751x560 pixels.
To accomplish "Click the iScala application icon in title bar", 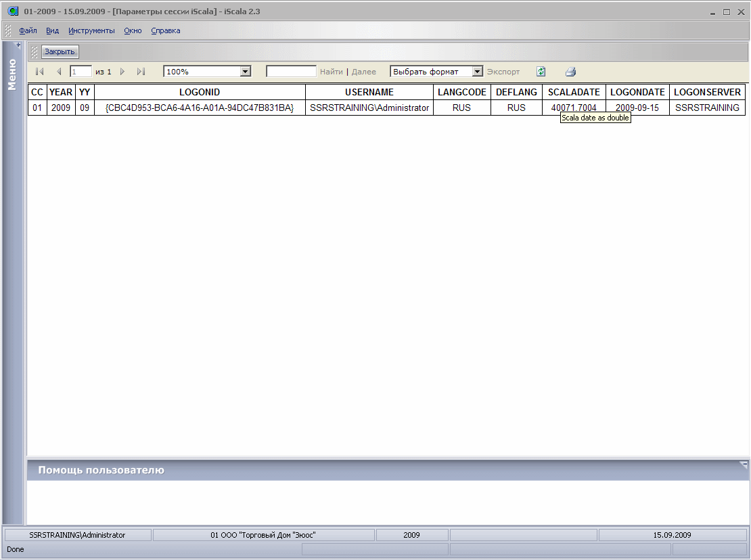I will pyautogui.click(x=13, y=11).
